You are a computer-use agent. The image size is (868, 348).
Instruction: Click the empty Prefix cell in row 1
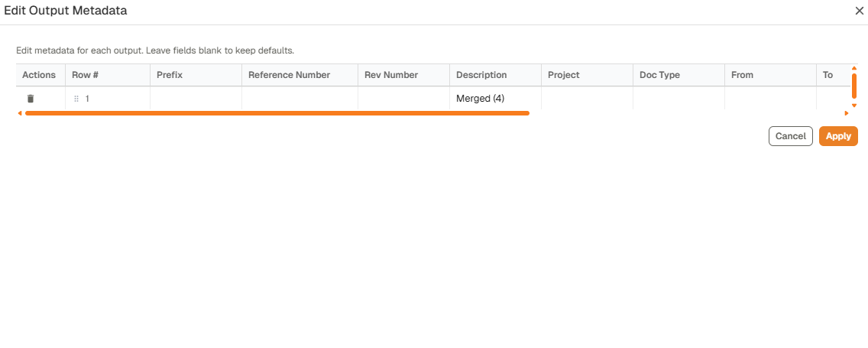click(x=196, y=99)
